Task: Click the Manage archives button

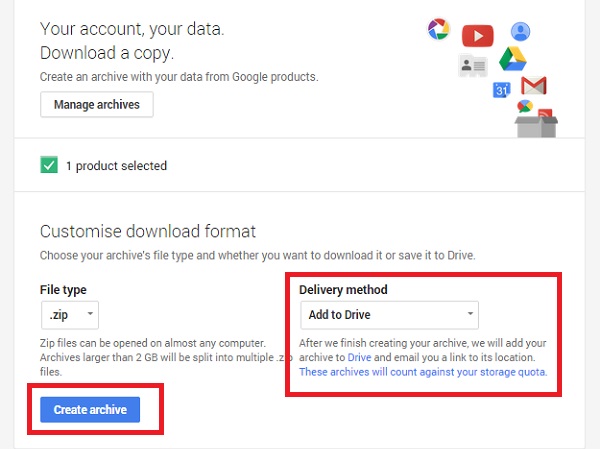Action: (x=97, y=104)
